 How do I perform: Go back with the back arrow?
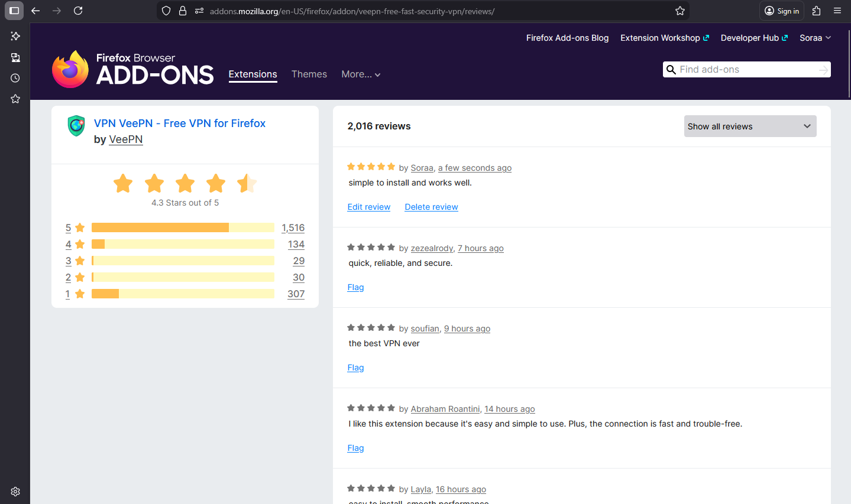[35, 11]
